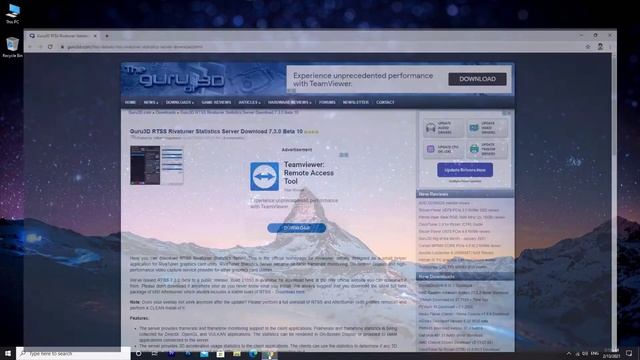The height and width of the screenshot is (360, 640).
Task: Click the taskbar clock and date
Action: pyautogui.click(x=611, y=353)
